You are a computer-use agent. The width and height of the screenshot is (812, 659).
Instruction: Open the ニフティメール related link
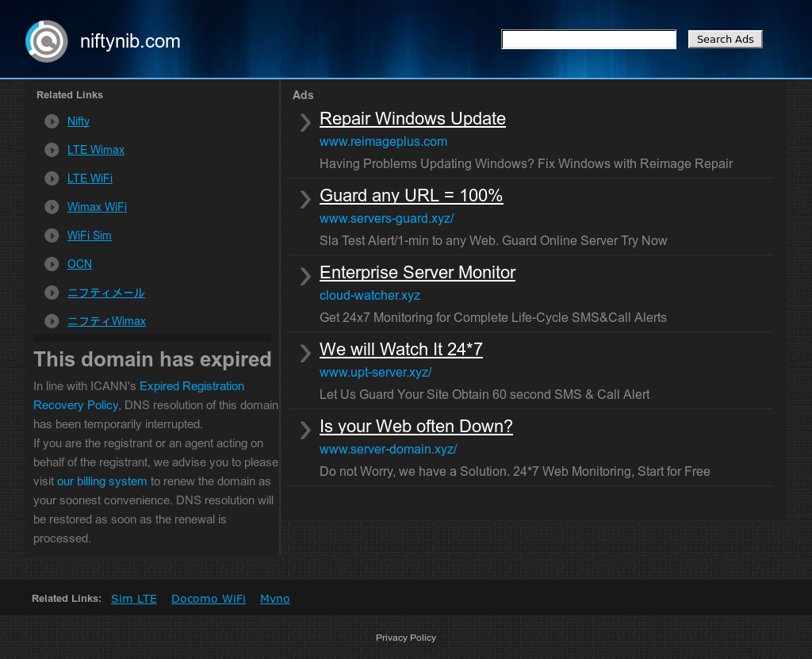tap(106, 293)
